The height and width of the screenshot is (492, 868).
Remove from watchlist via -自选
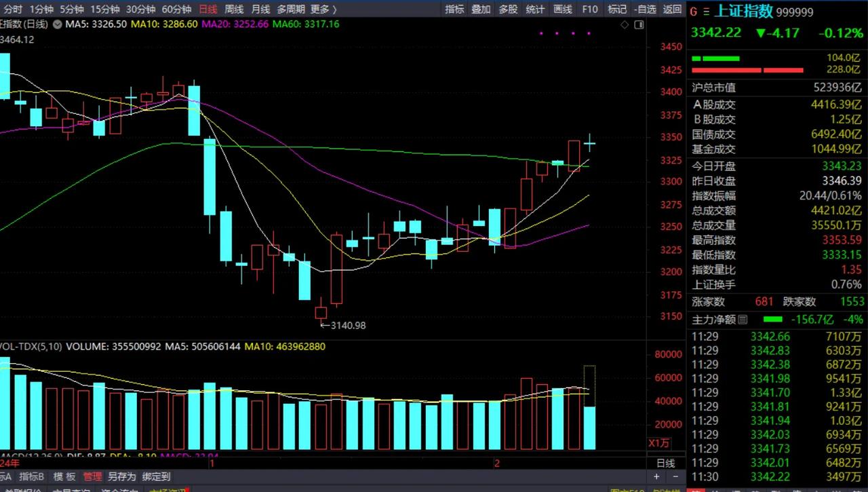point(645,9)
